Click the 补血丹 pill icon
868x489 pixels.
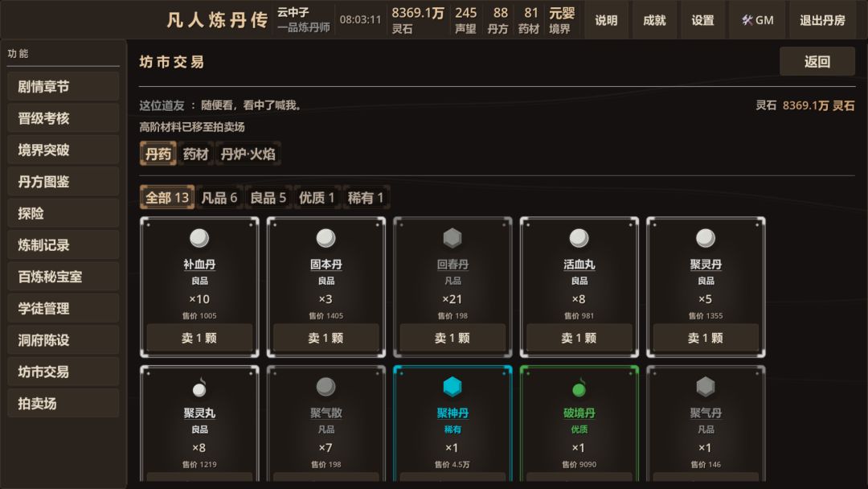coord(199,238)
